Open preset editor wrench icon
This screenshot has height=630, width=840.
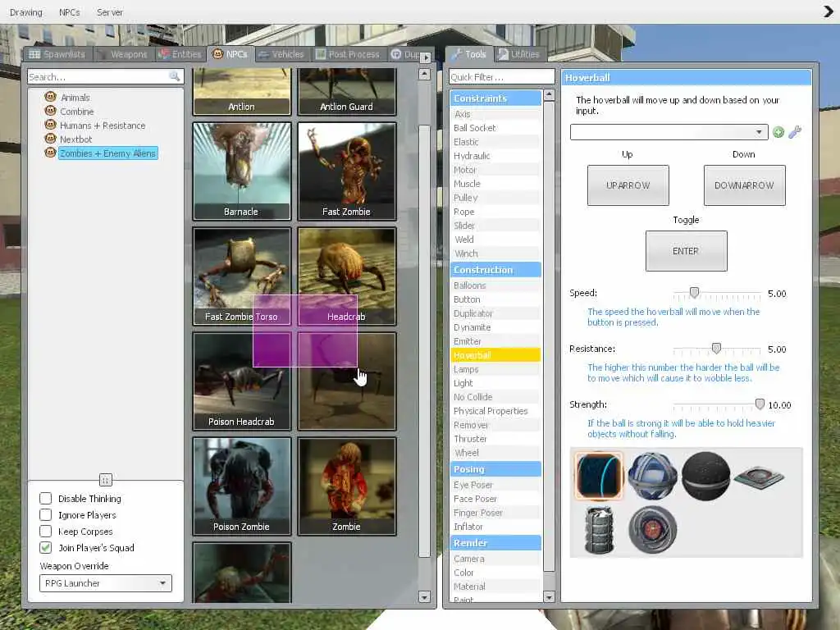pyautogui.click(x=795, y=132)
